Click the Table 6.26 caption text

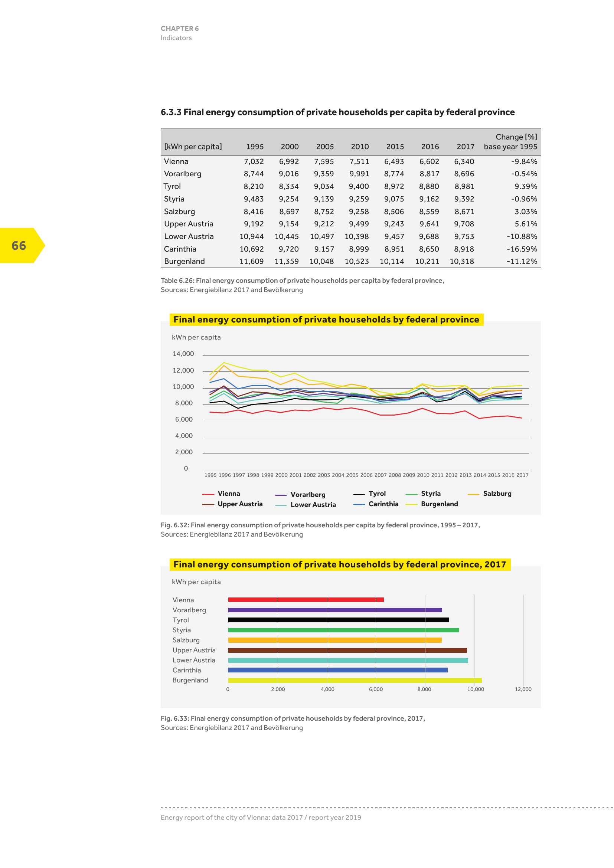(x=302, y=281)
